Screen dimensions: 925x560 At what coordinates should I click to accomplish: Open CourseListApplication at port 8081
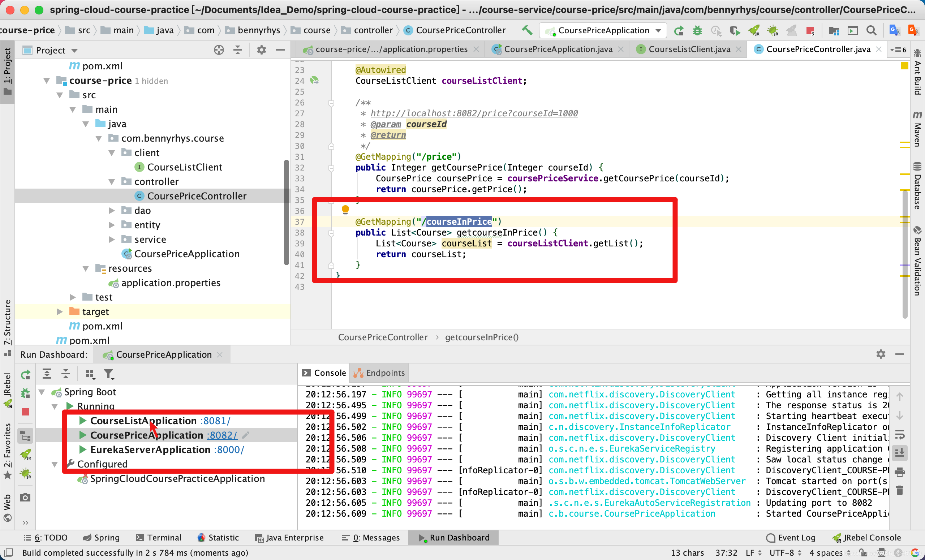tap(143, 421)
